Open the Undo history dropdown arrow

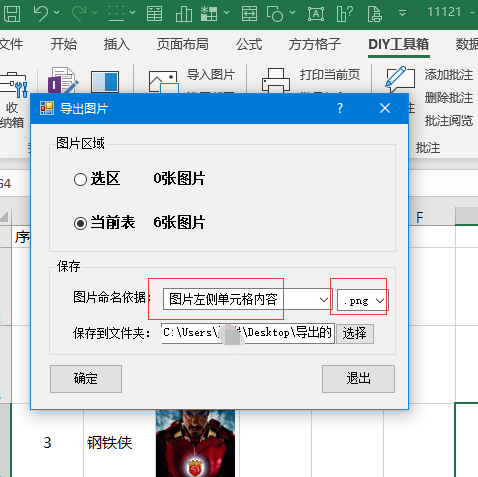click(x=56, y=13)
